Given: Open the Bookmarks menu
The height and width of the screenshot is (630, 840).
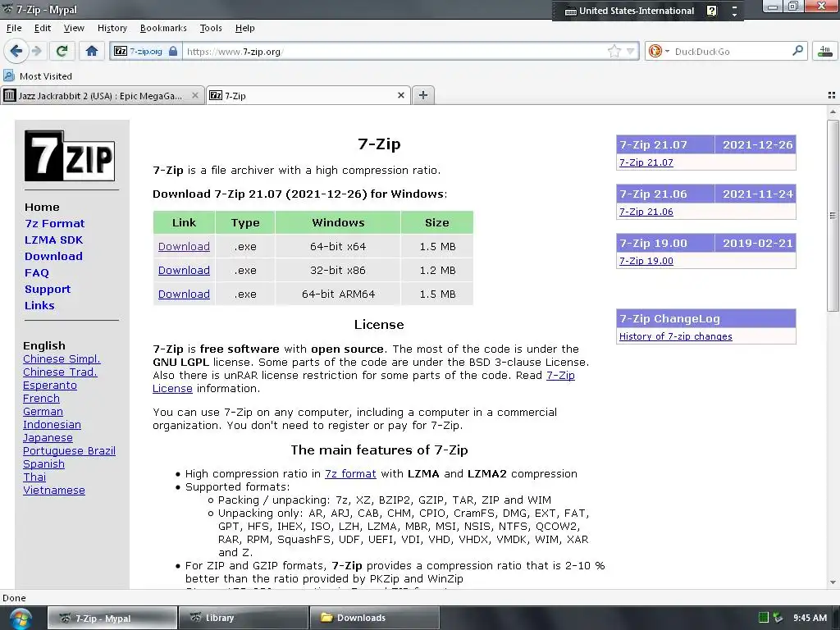Looking at the screenshot, I should pos(163,28).
